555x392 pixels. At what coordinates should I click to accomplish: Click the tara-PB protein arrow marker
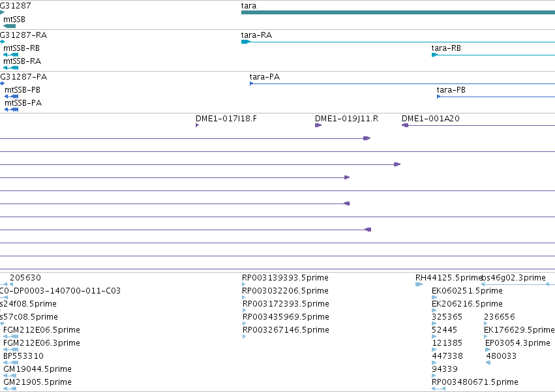[438, 97]
